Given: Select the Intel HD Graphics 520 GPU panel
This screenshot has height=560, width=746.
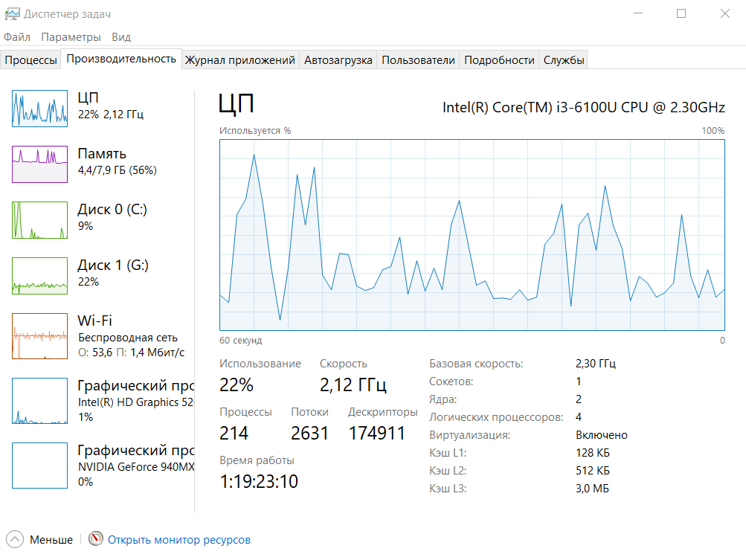Looking at the screenshot, I should click(39, 401).
